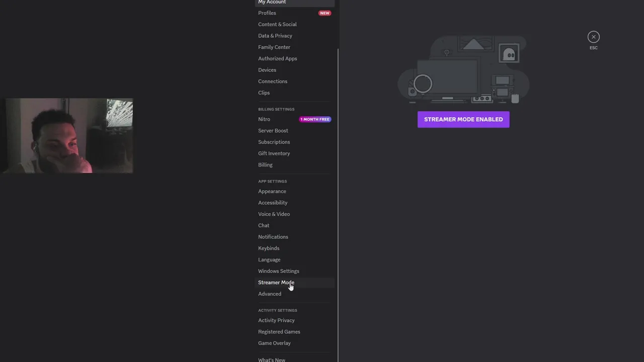The height and width of the screenshot is (362, 644).
Task: Go to Activity Privacy
Action: point(294,320)
